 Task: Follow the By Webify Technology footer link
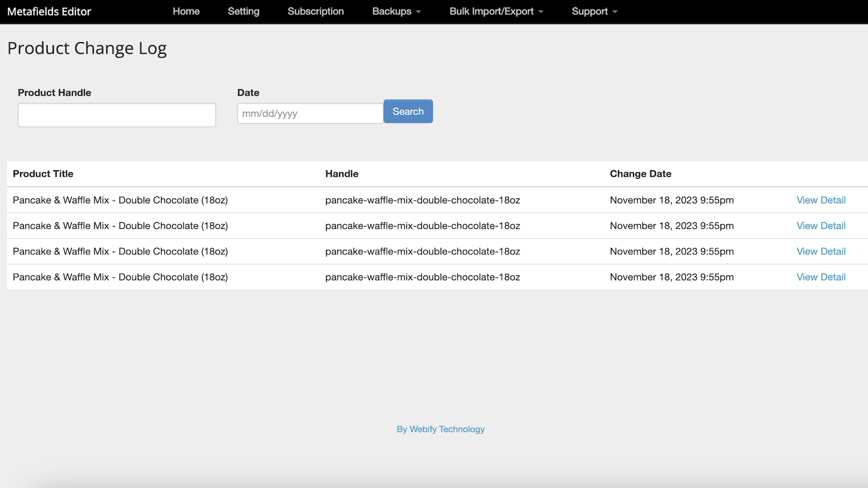tap(441, 429)
